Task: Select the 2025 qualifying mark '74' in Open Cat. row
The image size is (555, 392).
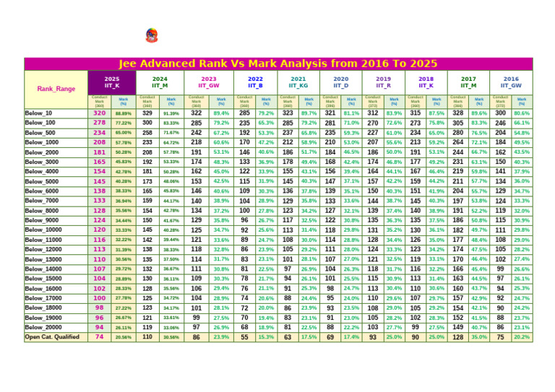Action: point(100,337)
